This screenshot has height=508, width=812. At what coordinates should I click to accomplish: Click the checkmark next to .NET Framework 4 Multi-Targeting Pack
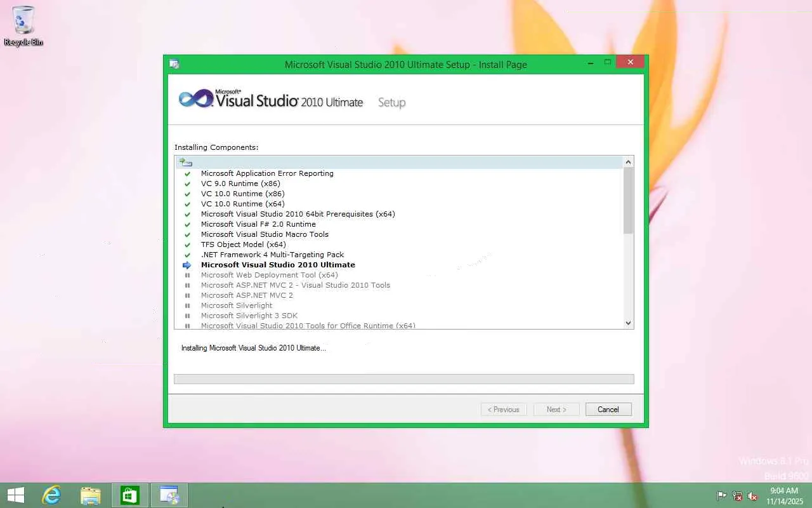[187, 255]
